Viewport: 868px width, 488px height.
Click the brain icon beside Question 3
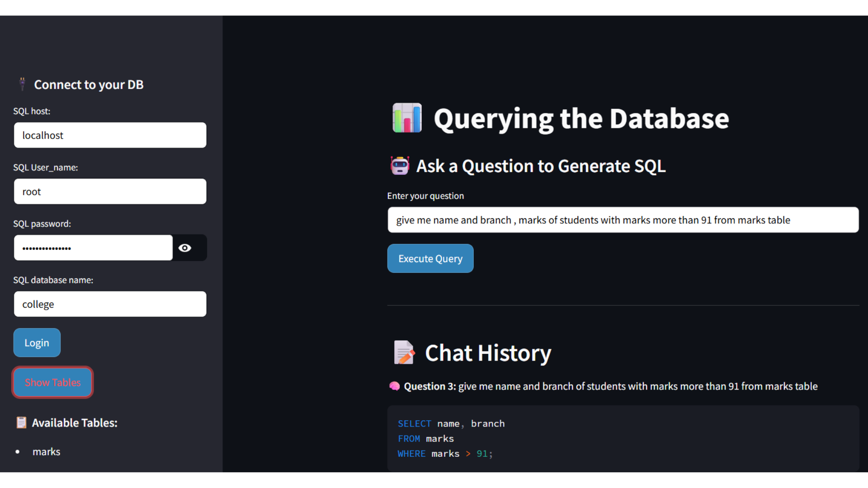point(394,386)
